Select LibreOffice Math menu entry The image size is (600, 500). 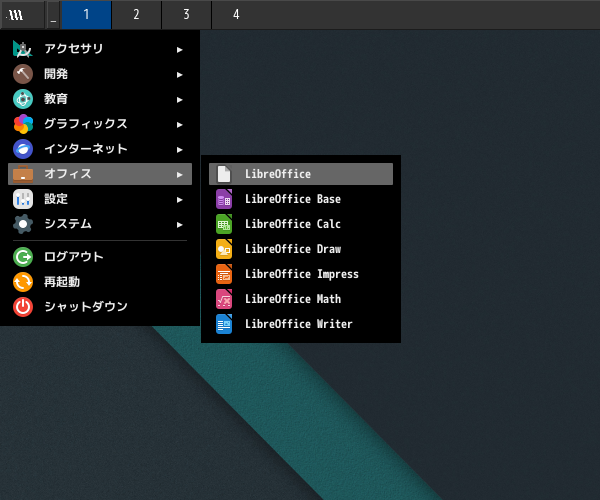tap(301, 299)
